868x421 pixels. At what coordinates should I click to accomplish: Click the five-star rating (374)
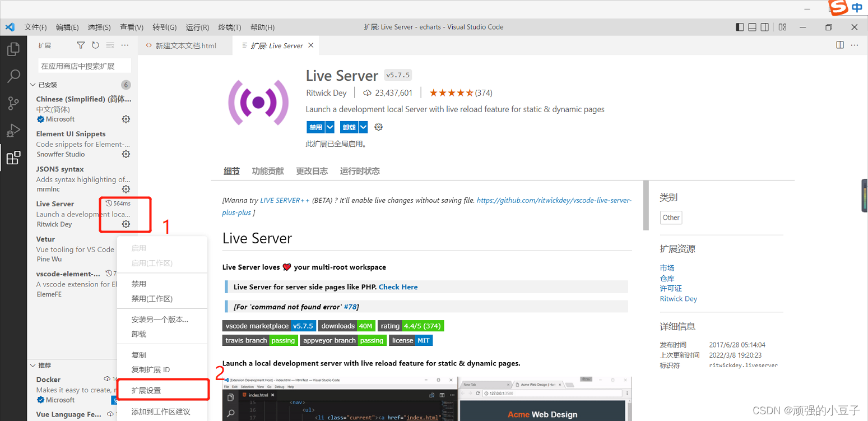click(461, 92)
